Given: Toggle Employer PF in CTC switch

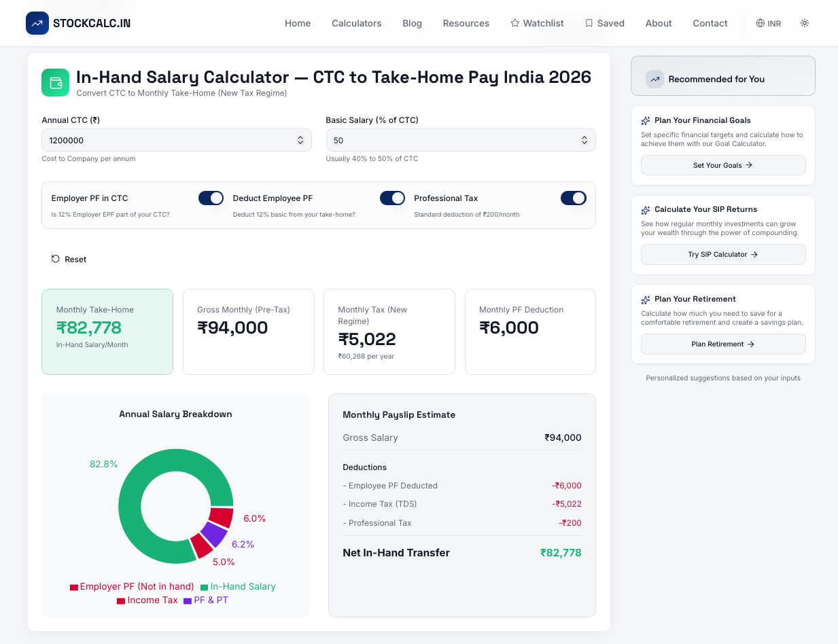Looking at the screenshot, I should (211, 198).
